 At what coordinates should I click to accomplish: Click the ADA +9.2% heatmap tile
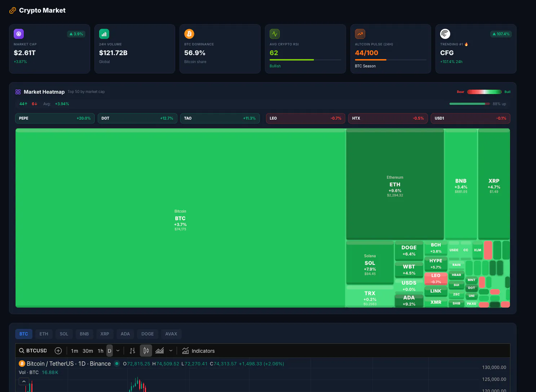point(409,301)
